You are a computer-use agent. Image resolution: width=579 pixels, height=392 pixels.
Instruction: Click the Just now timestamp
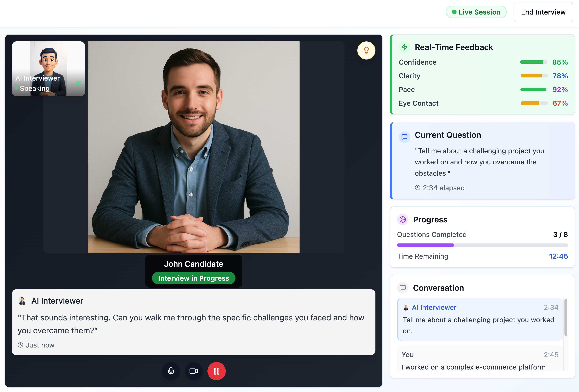tap(40, 345)
